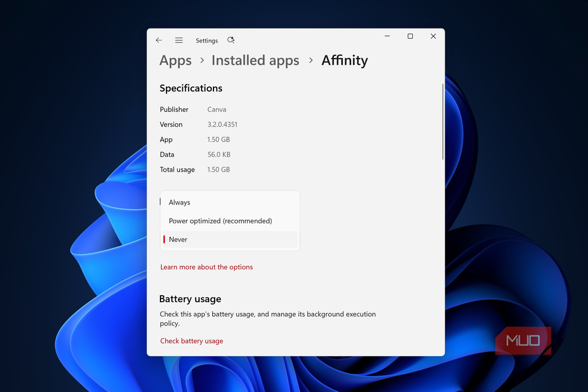This screenshot has width=588, height=392.
Task: Click the Publisher value Canva
Action: 217,109
